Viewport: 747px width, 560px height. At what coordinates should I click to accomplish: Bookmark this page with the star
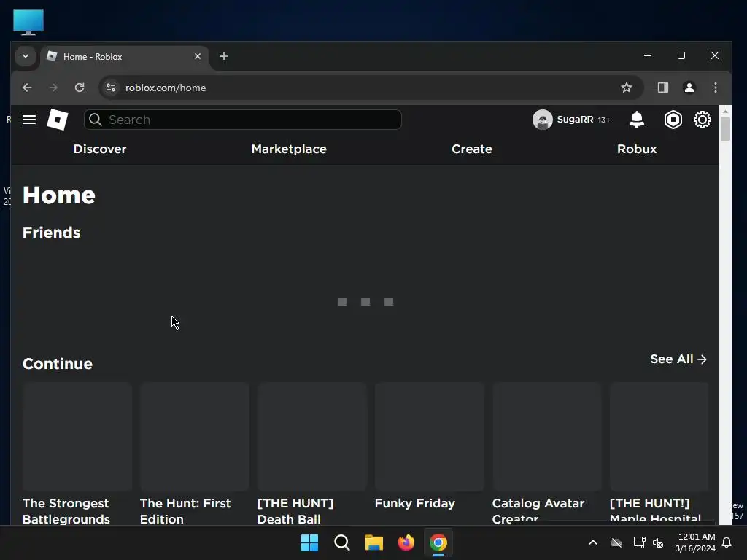(x=626, y=87)
